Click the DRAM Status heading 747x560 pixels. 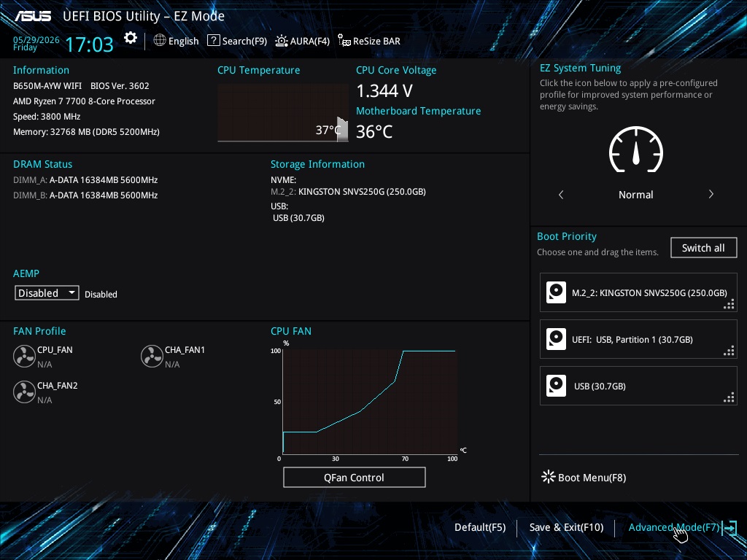coord(42,164)
